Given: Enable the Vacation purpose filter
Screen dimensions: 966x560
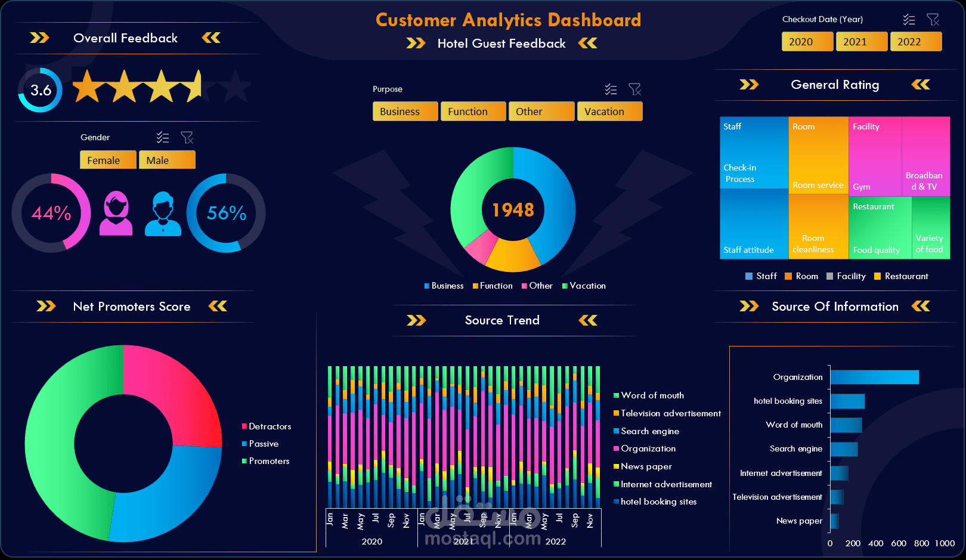Looking at the screenshot, I should (609, 111).
